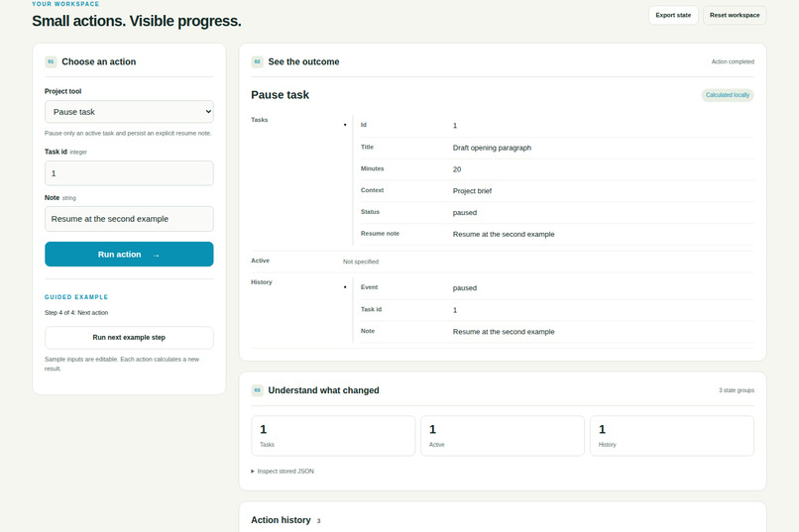This screenshot has height=532, width=799.
Task: Click the 'See the outcome' heading
Action: [303, 61]
